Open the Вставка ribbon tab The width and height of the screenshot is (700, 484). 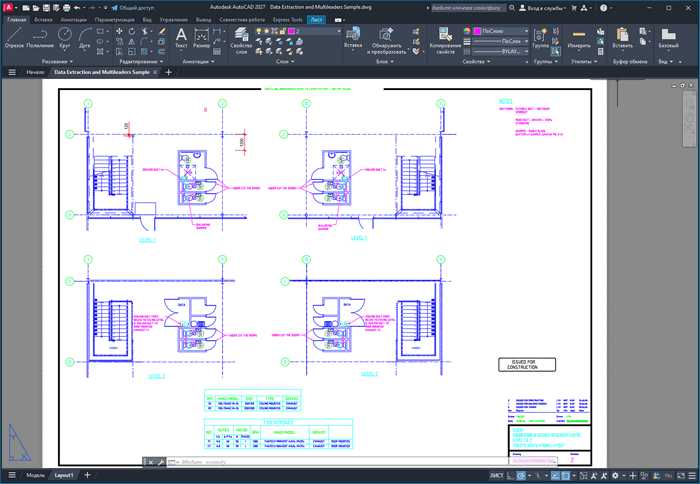coord(43,19)
